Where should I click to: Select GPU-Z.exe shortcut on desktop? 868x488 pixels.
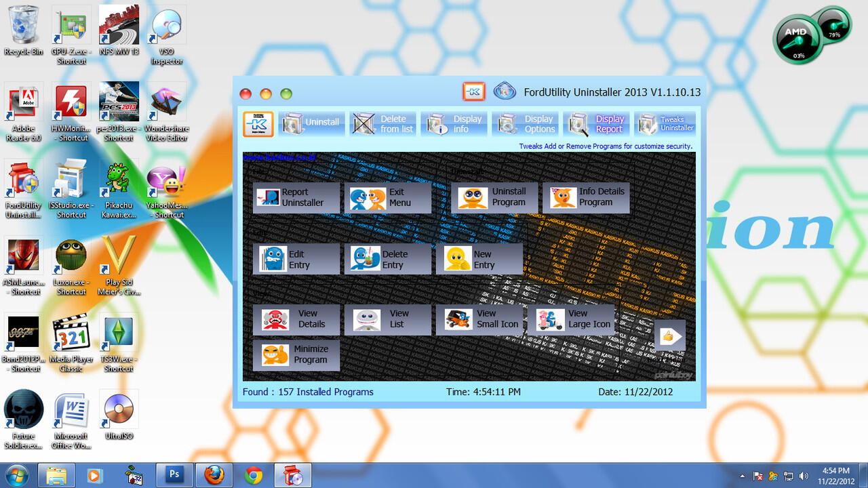(x=71, y=35)
